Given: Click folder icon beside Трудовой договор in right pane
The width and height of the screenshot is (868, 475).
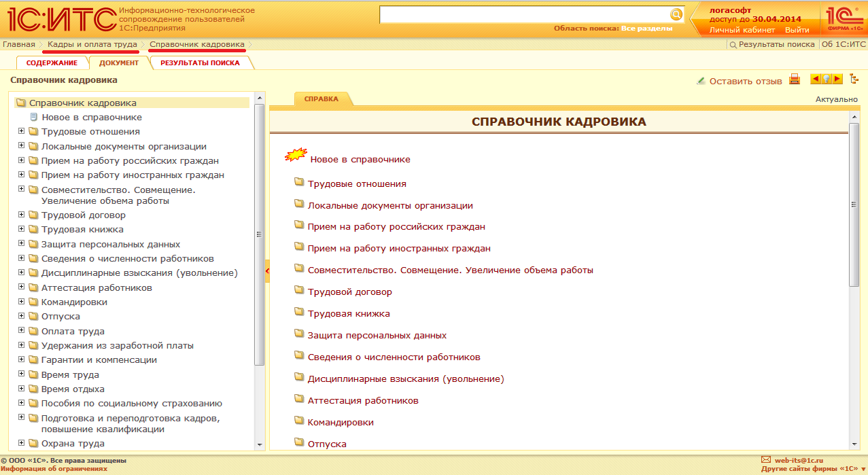Looking at the screenshot, I should click(298, 290).
